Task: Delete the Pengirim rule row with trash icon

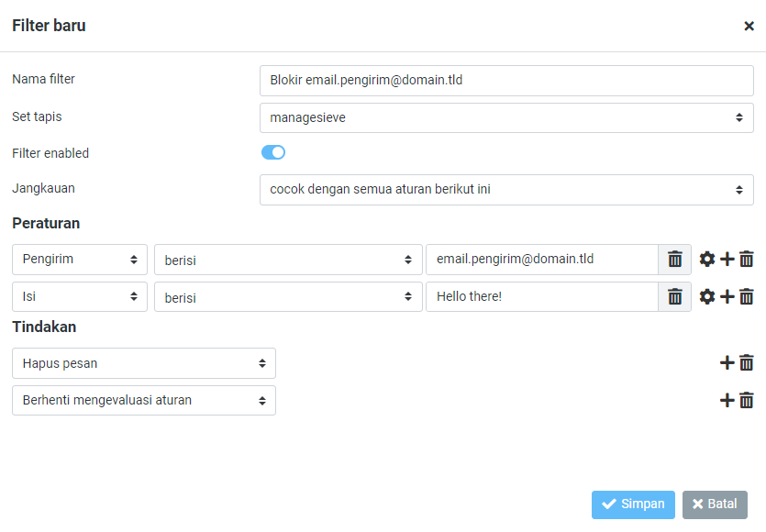Action: (746, 260)
